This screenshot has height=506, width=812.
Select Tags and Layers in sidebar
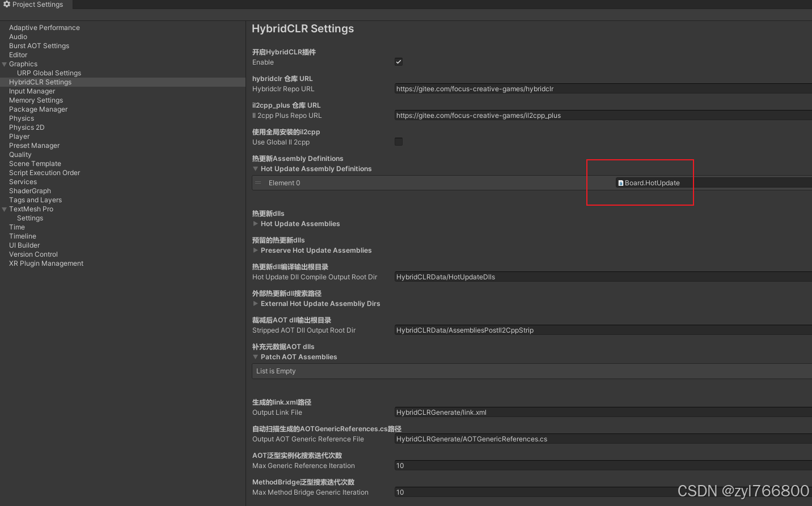(x=35, y=199)
